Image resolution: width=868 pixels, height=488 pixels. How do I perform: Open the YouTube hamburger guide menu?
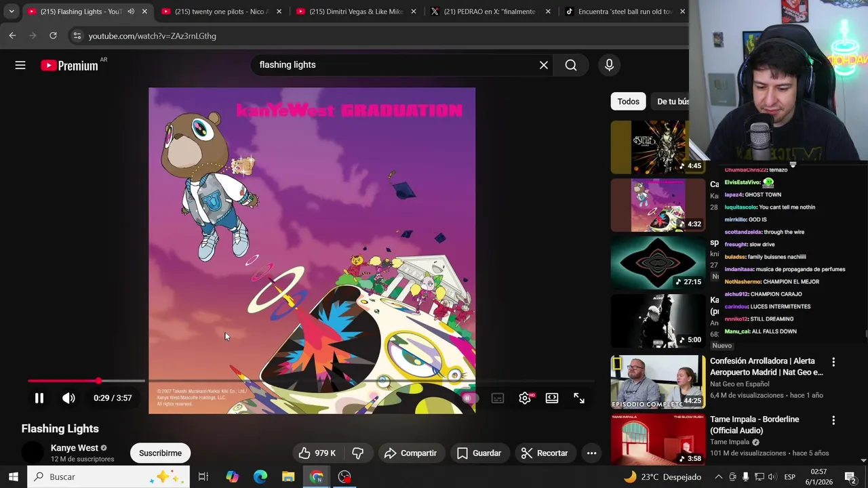[20, 65]
